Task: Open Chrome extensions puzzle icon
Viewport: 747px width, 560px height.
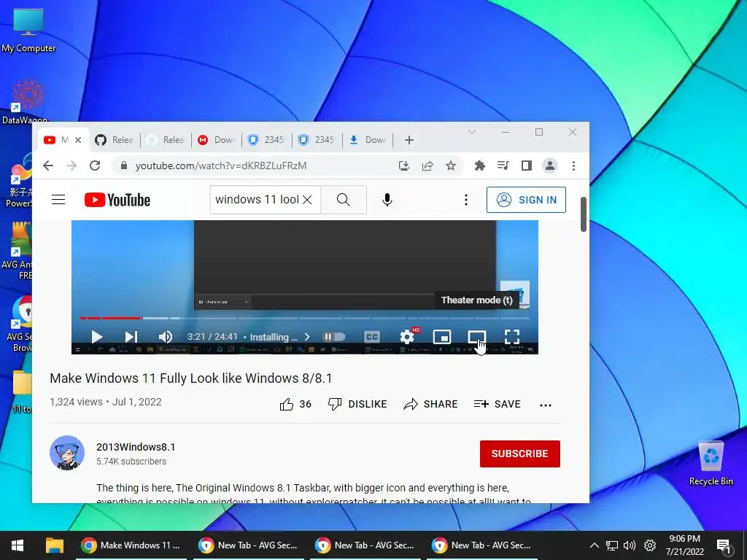Action: [480, 166]
